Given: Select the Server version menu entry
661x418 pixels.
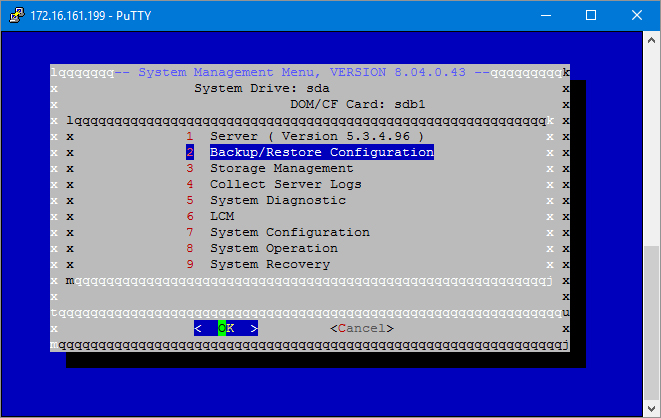Looking at the screenshot, I should point(317,136).
